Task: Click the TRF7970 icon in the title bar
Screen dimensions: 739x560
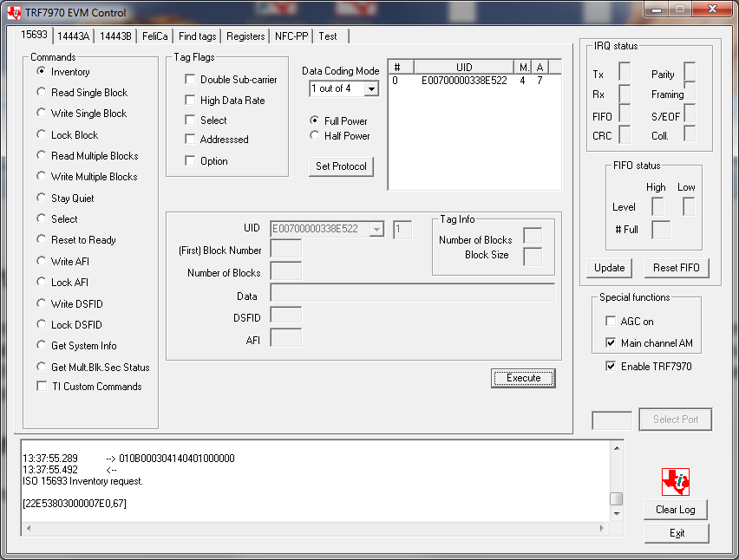Action: pyautogui.click(x=12, y=11)
